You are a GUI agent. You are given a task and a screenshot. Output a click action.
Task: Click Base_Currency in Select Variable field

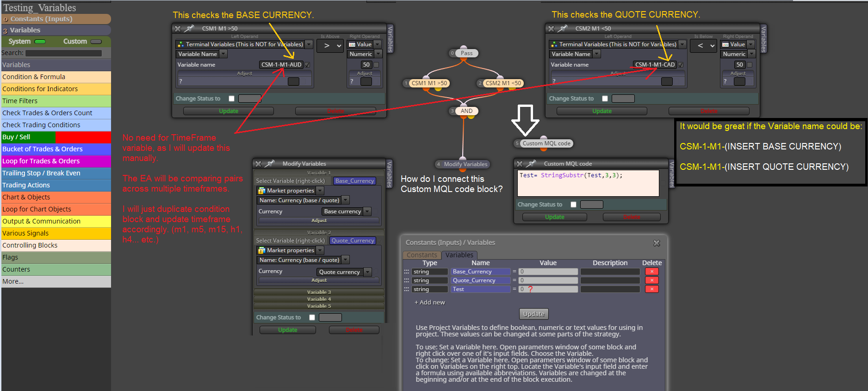[x=355, y=181]
